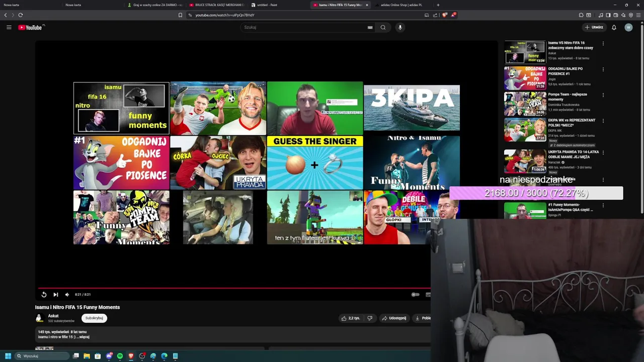Open options menu for ODGADNIJ BAJKE PO PIOSENCE
The image size is (644, 362).
pyautogui.click(x=603, y=69)
